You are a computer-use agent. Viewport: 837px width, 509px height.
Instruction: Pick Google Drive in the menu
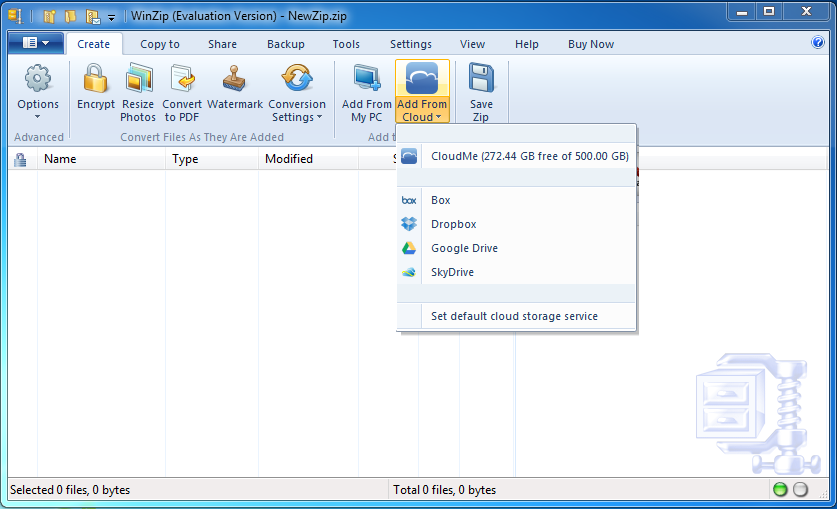[516, 248]
